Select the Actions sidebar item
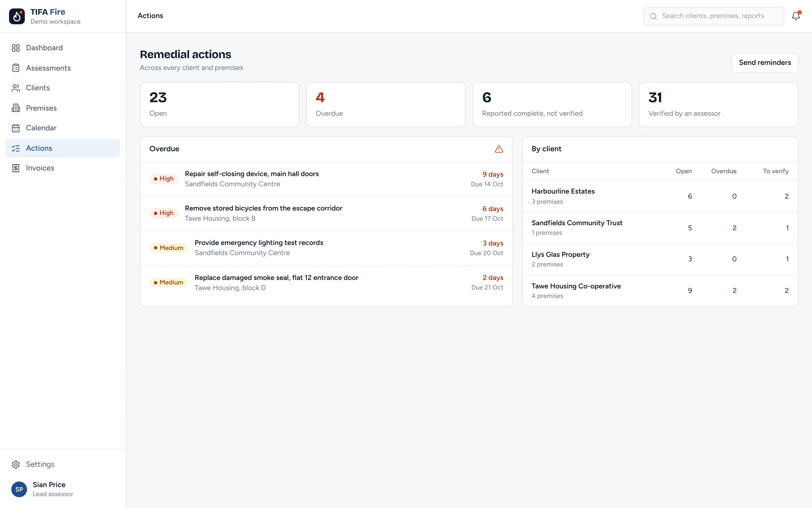Screen dimensions: 812x508 (x=63, y=148)
